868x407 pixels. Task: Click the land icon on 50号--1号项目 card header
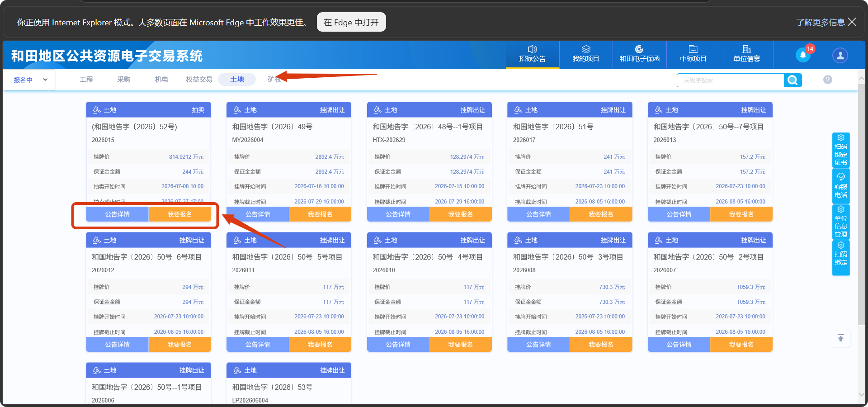97,370
